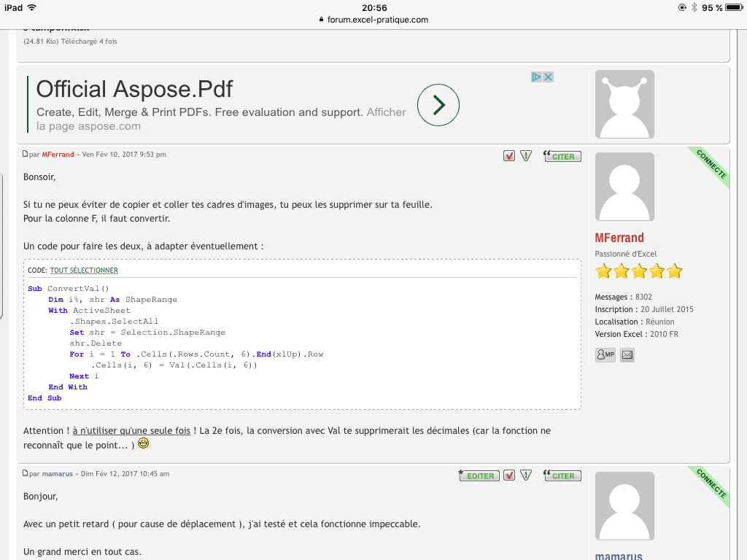The width and height of the screenshot is (747, 560).
Task: Click 'Version Excel : 2010 FR' text
Action: [x=636, y=334]
